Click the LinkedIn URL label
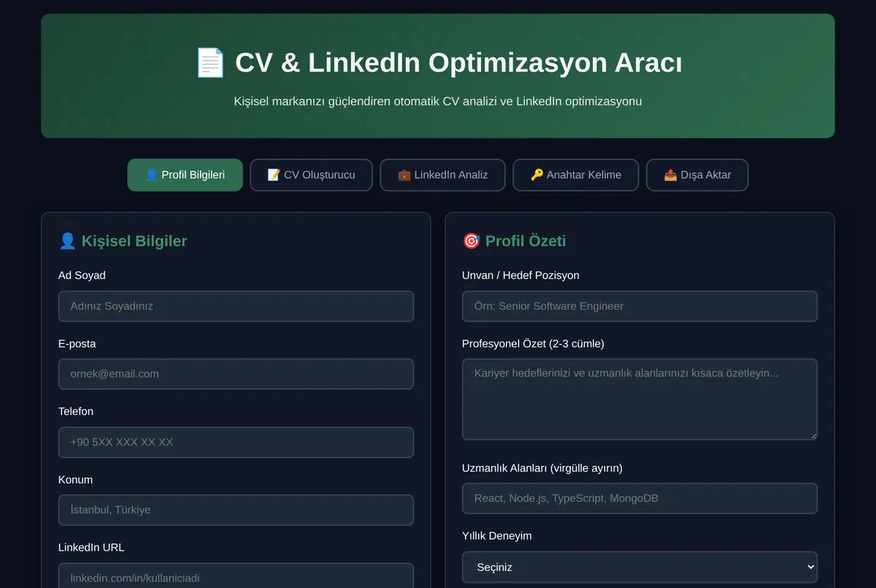This screenshot has width=876, height=588. point(91,547)
